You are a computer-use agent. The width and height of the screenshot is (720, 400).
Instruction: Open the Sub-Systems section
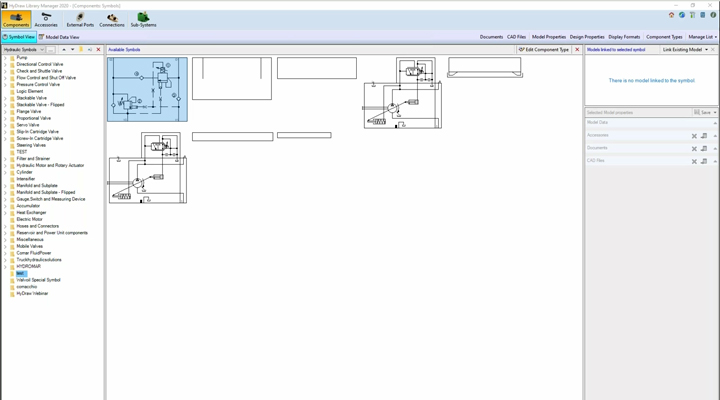143,20
